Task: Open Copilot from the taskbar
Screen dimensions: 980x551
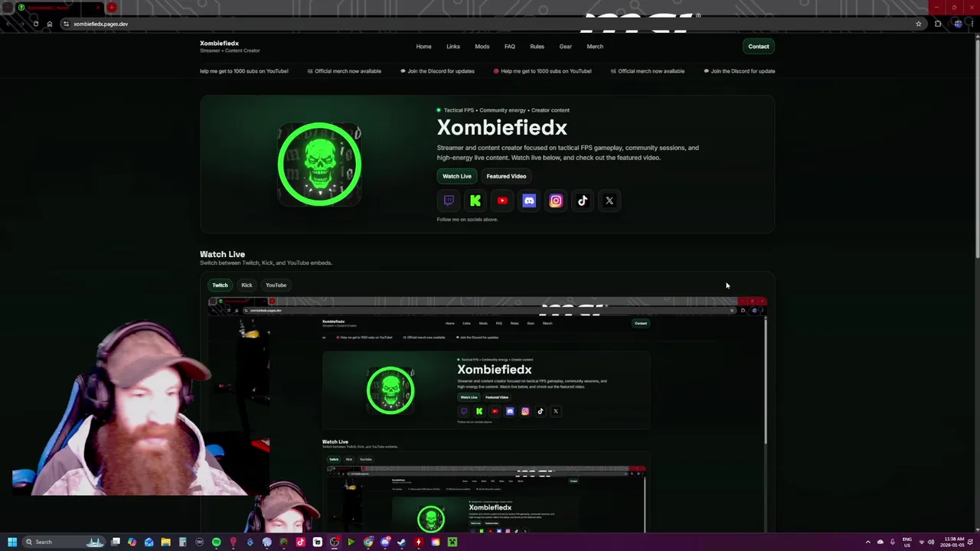Action: click(x=132, y=542)
